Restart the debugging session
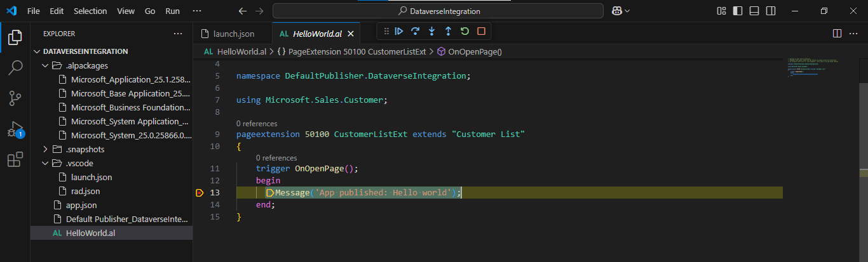Viewport: 868px width, 262px height. (465, 31)
